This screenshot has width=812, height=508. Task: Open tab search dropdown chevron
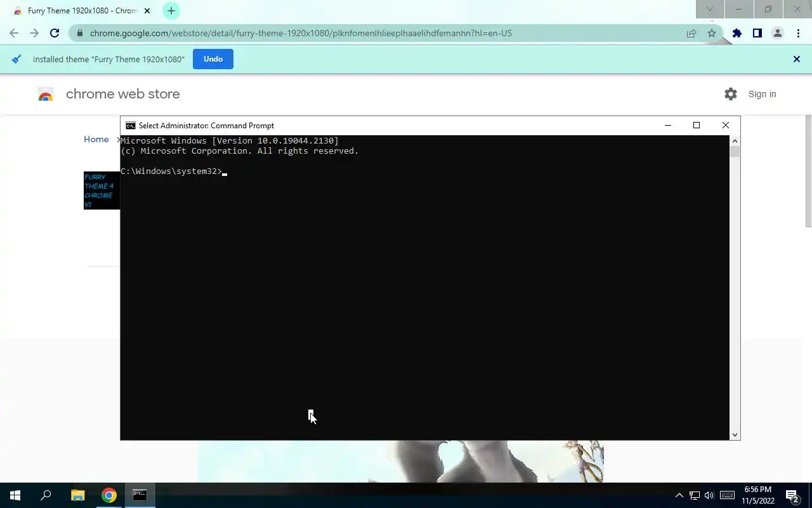coord(710,9)
